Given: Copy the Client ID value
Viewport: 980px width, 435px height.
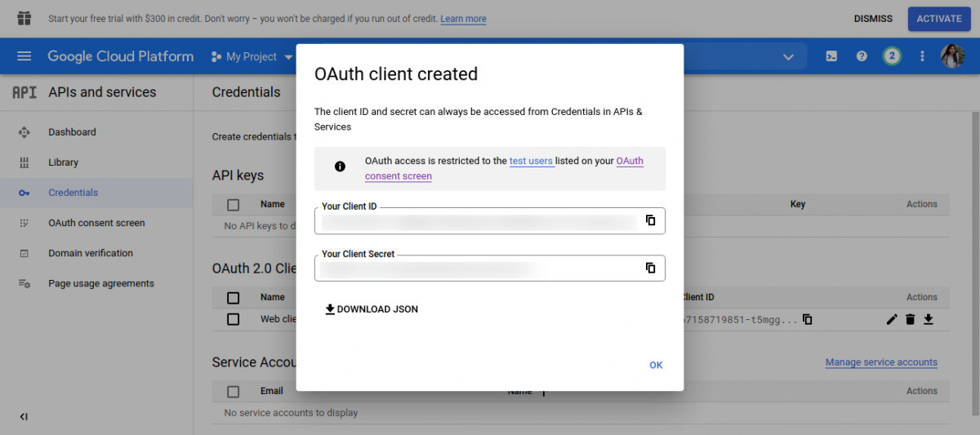Looking at the screenshot, I should pos(651,220).
